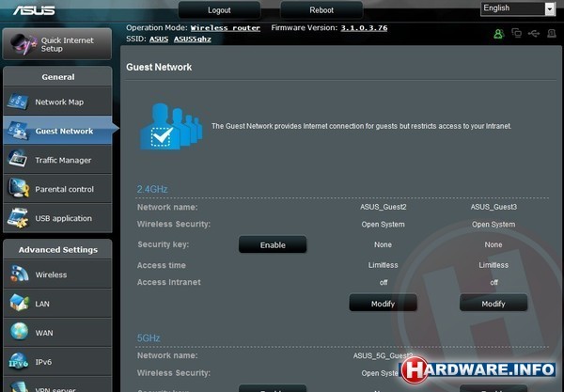Viewport: 564px width, 392px height.
Task: Click the 5GHz section heading
Action: [149, 338]
